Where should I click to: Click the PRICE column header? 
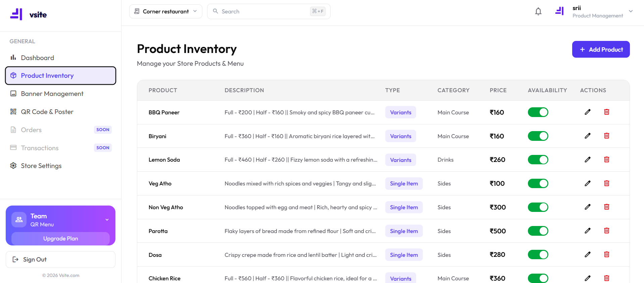tap(498, 90)
